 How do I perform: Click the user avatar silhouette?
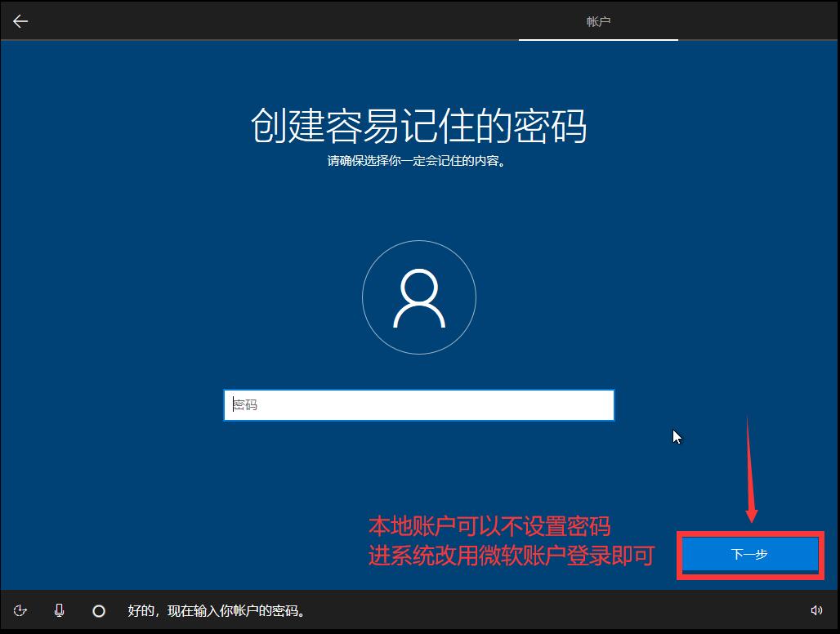(x=419, y=297)
